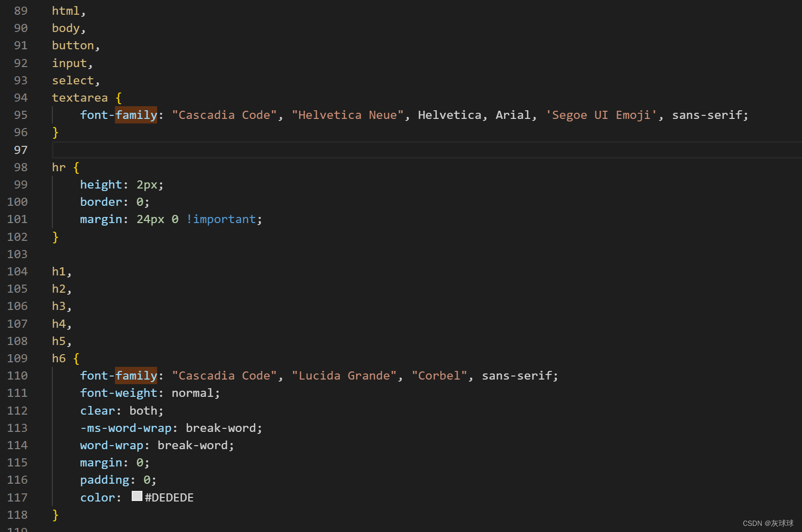Viewport: 802px width, 532px height.
Task: Click "Lucida Grande" string value
Action: click(x=344, y=375)
